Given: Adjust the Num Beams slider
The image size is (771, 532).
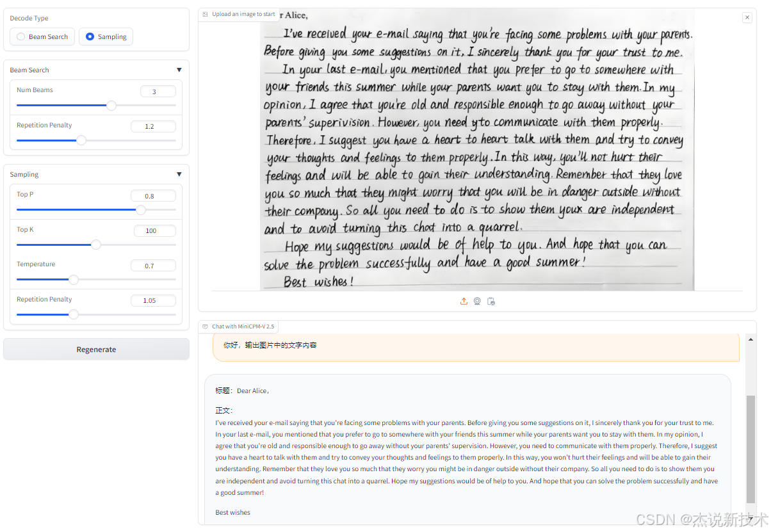Looking at the screenshot, I should tap(96, 106).
